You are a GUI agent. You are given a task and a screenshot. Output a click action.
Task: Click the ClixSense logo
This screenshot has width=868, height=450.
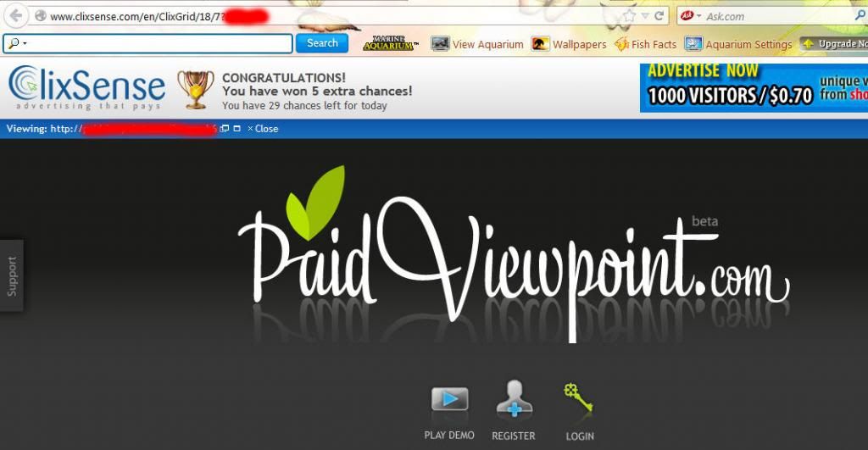click(87, 87)
